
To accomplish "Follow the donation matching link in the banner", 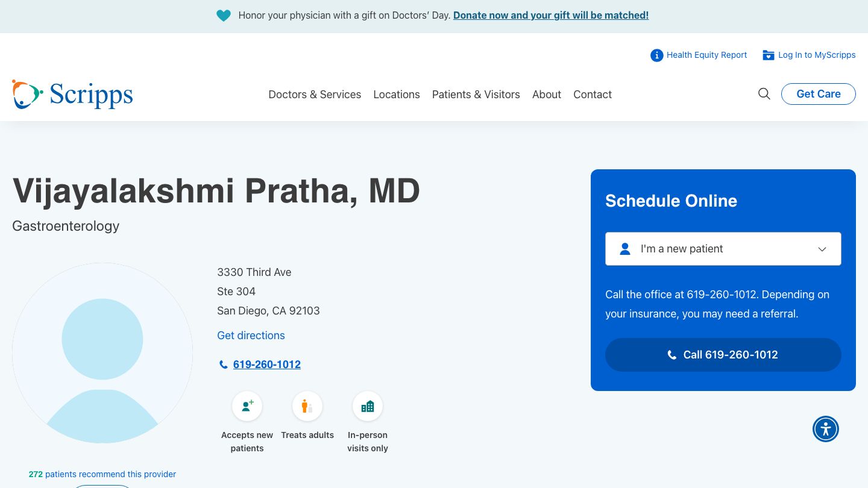I will click(550, 15).
